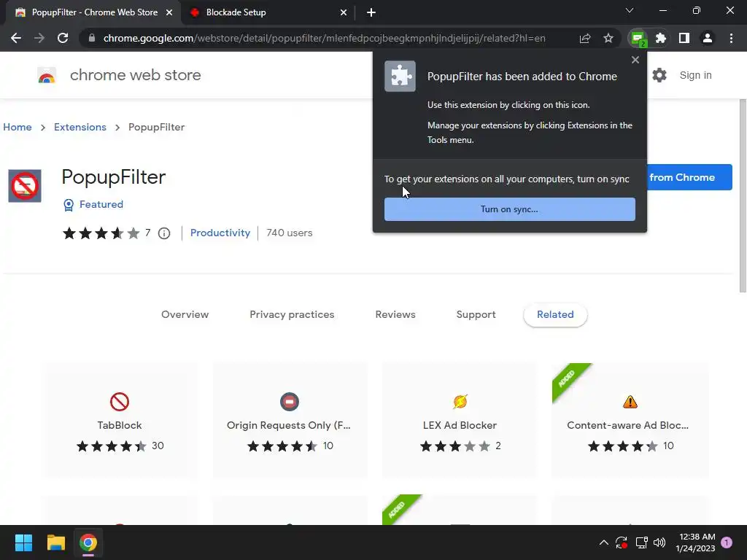Share this page using the share icon
This screenshot has height=560, width=747.
[x=585, y=38]
